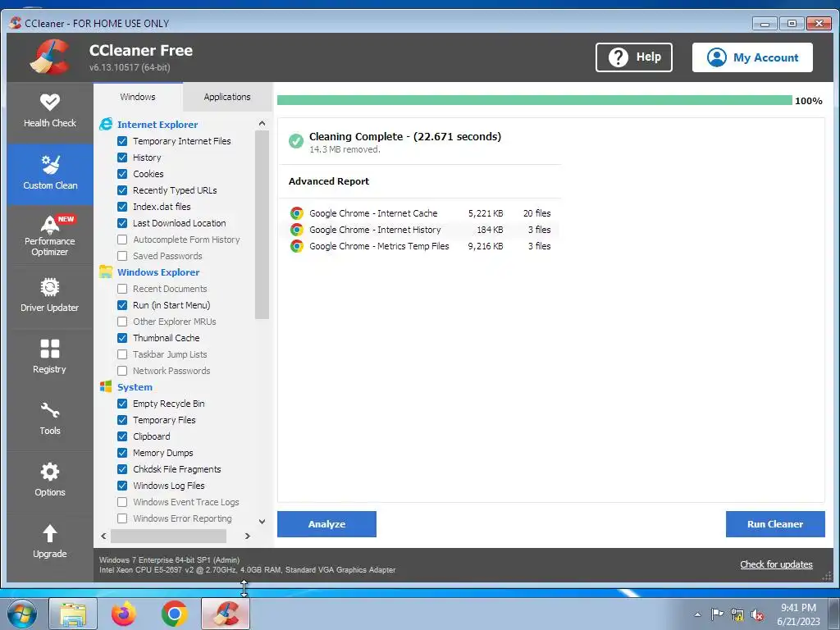Click the Internet Explorer category icon
840x630 pixels.
coord(106,125)
